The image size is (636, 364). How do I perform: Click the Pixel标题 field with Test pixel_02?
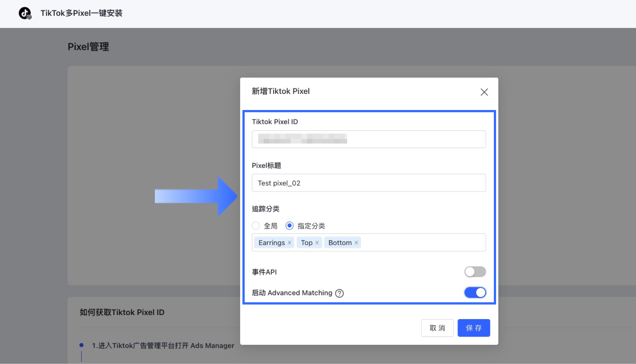(369, 183)
